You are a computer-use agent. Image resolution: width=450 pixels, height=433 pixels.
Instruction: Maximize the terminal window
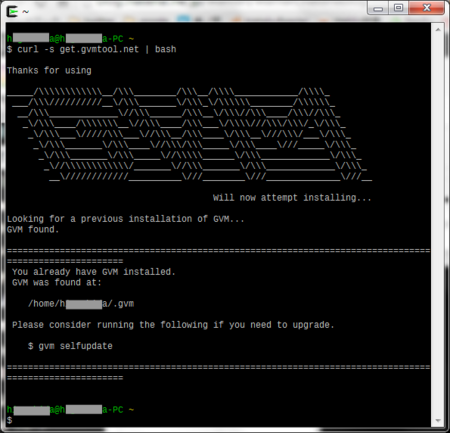pos(398,8)
